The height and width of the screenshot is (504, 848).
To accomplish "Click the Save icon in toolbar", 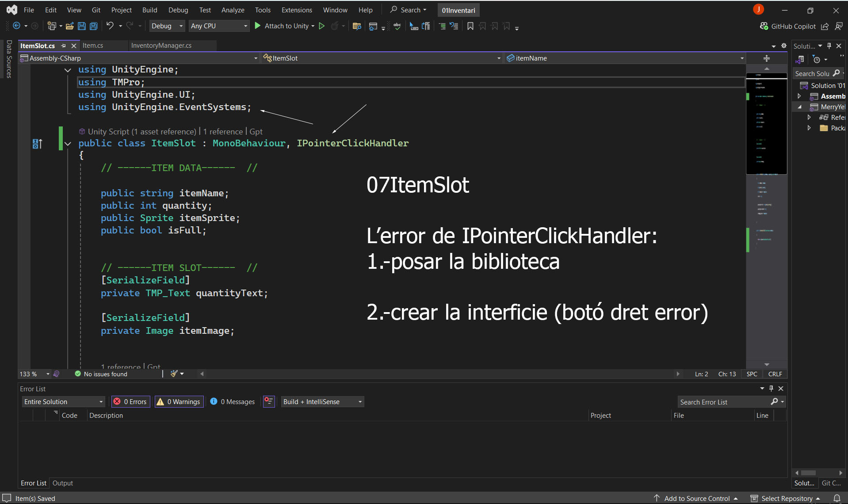I will [81, 26].
